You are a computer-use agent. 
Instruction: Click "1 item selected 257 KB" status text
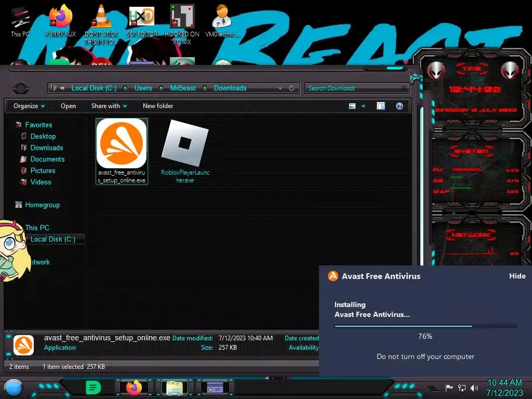point(74,367)
